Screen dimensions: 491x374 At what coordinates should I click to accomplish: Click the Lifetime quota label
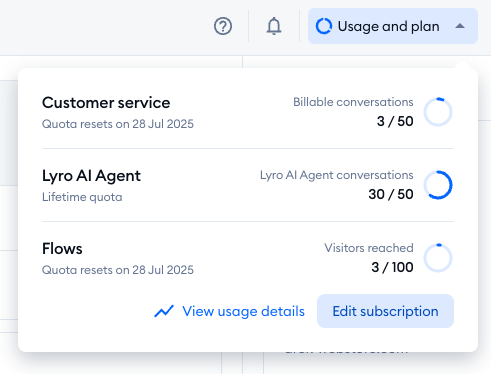[x=82, y=197]
